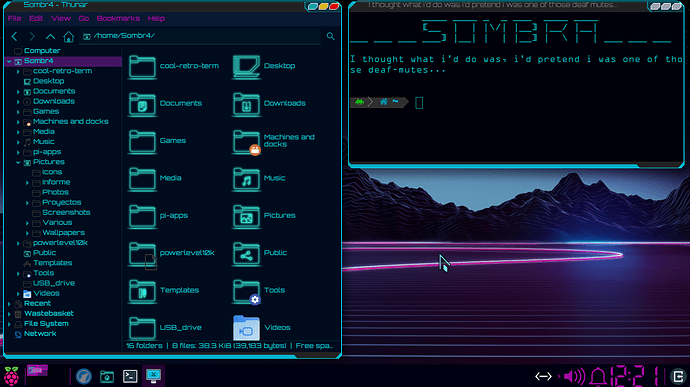The width and height of the screenshot is (690, 387).
Task: Expand the Proyectos subfolder node
Action: tap(27, 203)
